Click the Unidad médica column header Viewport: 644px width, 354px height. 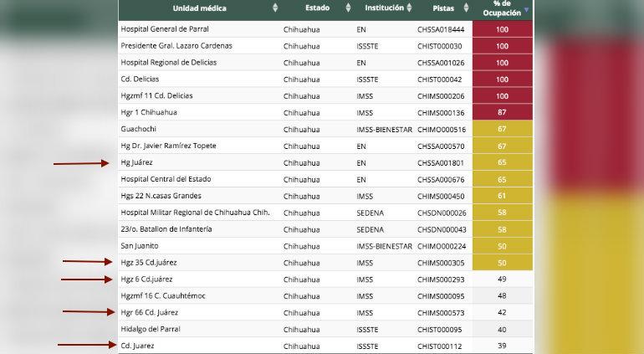click(199, 8)
